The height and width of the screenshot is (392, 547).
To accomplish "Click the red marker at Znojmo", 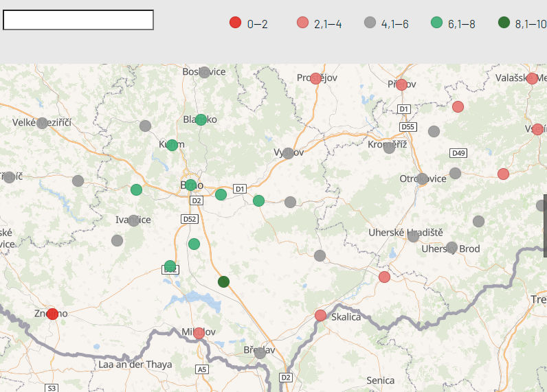I will pyautogui.click(x=52, y=314).
